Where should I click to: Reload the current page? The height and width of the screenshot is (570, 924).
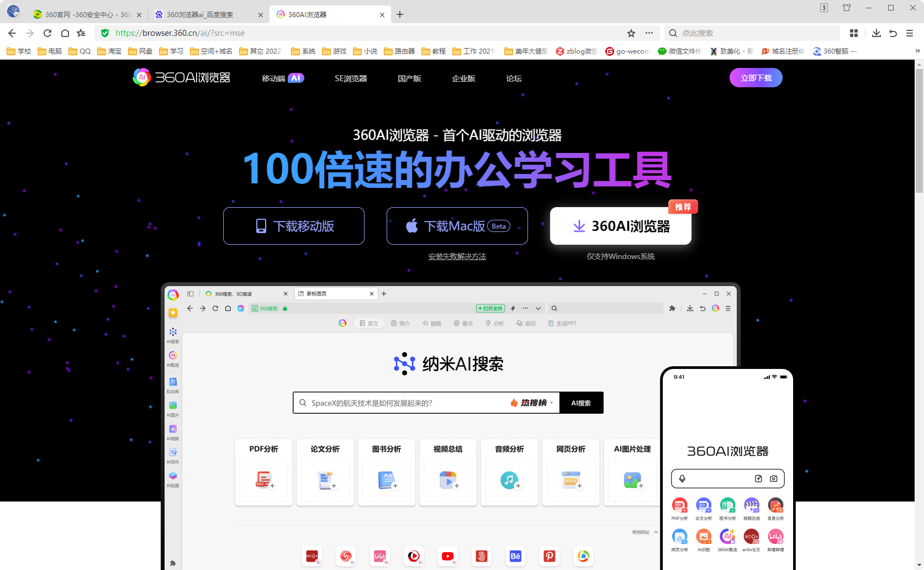[47, 33]
